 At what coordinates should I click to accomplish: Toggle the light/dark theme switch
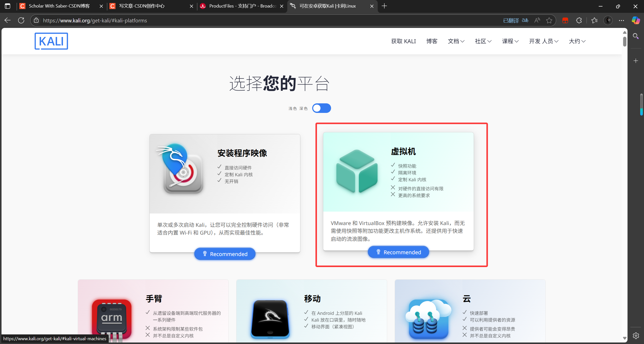click(x=321, y=108)
